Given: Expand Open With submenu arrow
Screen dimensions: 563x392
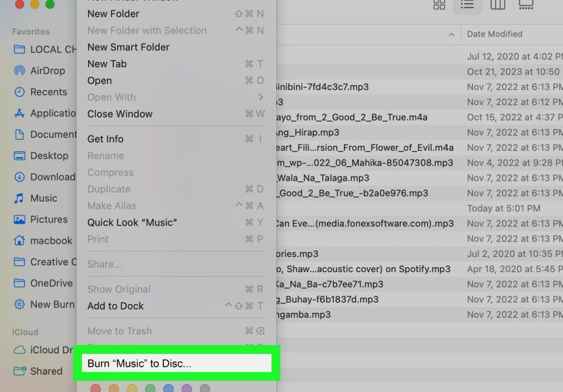Looking at the screenshot, I should (261, 97).
